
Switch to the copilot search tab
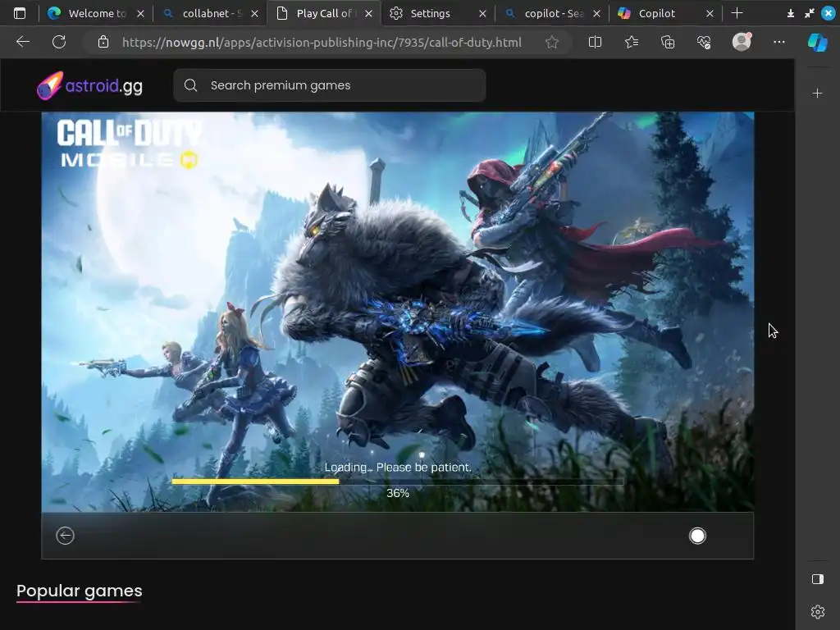[552, 13]
